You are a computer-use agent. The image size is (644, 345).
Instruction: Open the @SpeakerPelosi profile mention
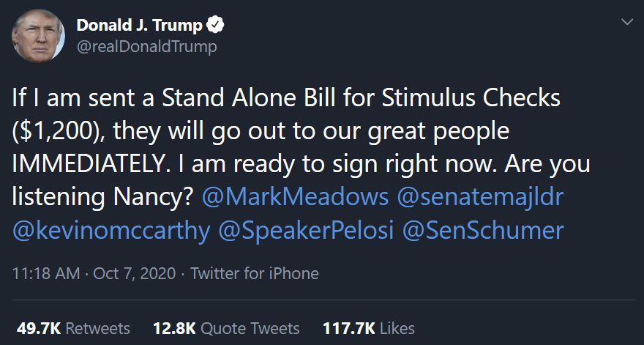coord(307,231)
